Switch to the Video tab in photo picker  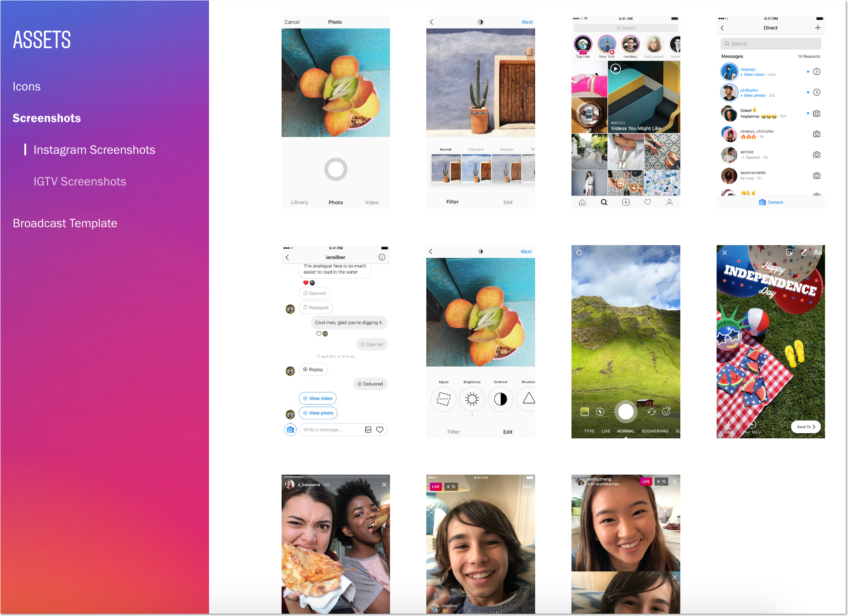click(371, 202)
